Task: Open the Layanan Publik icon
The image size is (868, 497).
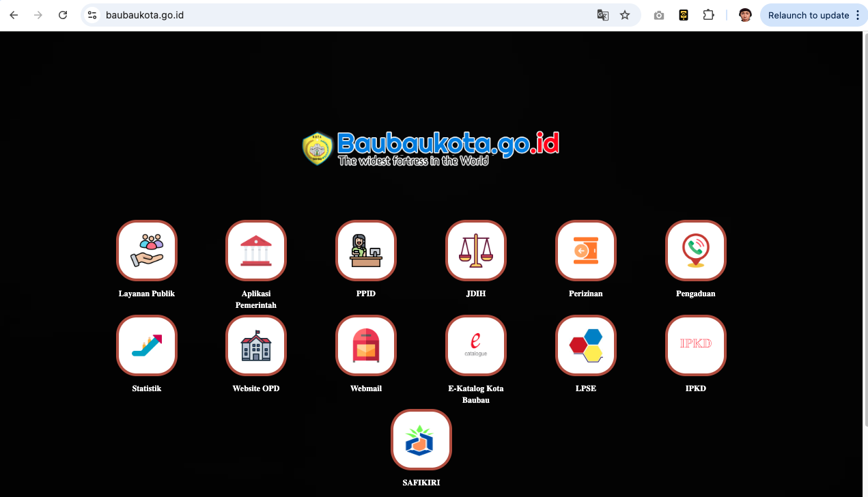Action: [147, 251]
